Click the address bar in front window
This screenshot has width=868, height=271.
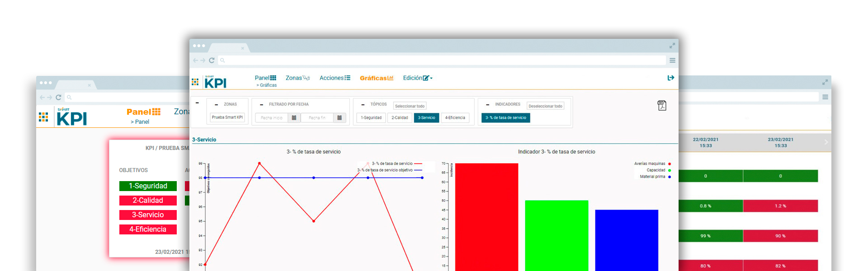442,60
